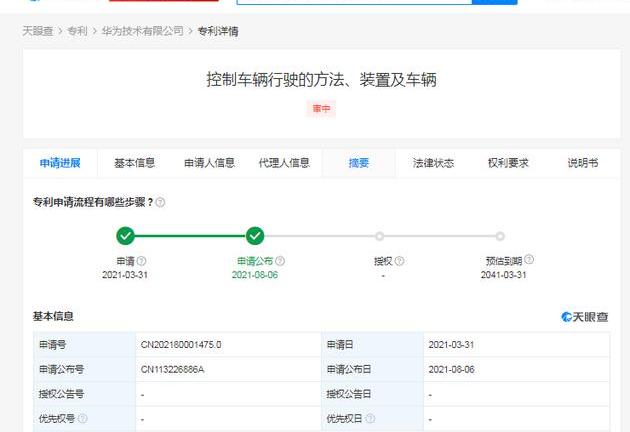Click the grey 授权 step marker
Image resolution: width=630 pixels, height=432 pixels.
(x=379, y=236)
